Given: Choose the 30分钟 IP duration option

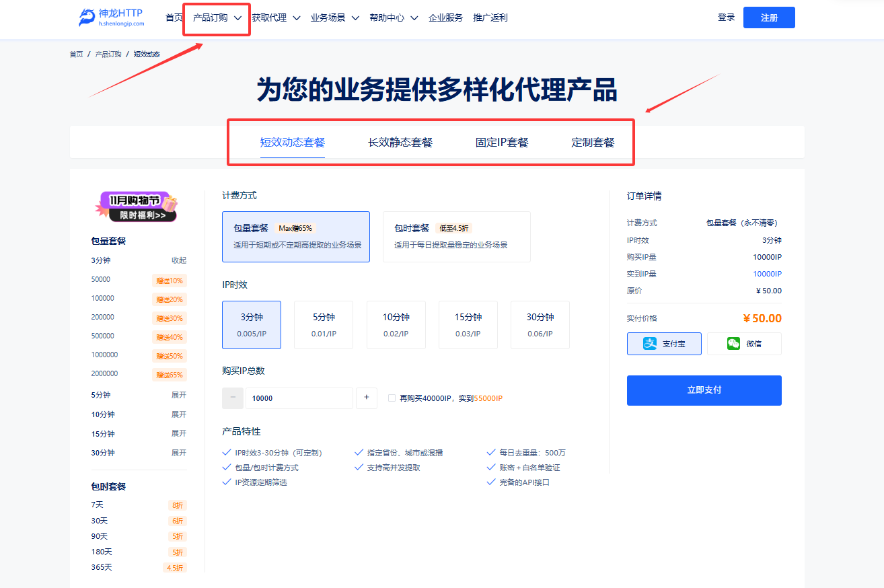Looking at the screenshot, I should click(x=540, y=324).
